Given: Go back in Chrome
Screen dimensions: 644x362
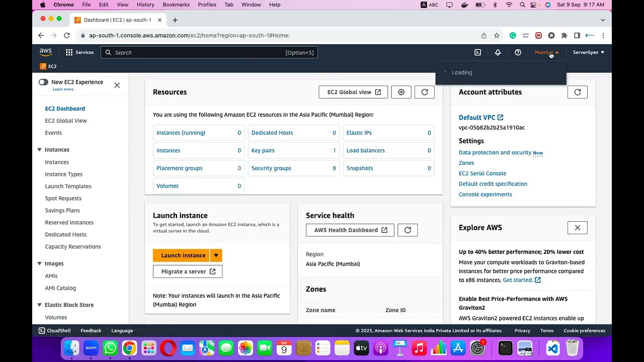Looking at the screenshot, I should (x=41, y=35).
